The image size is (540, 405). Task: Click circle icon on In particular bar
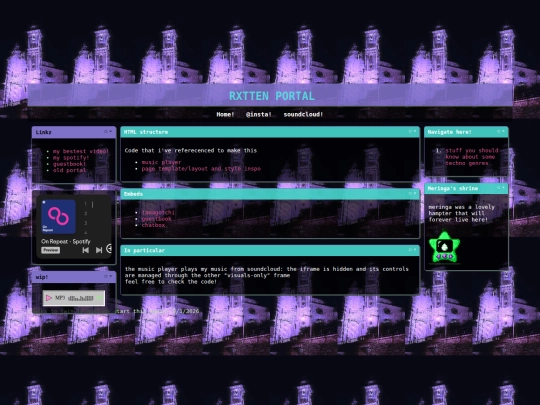pos(410,250)
